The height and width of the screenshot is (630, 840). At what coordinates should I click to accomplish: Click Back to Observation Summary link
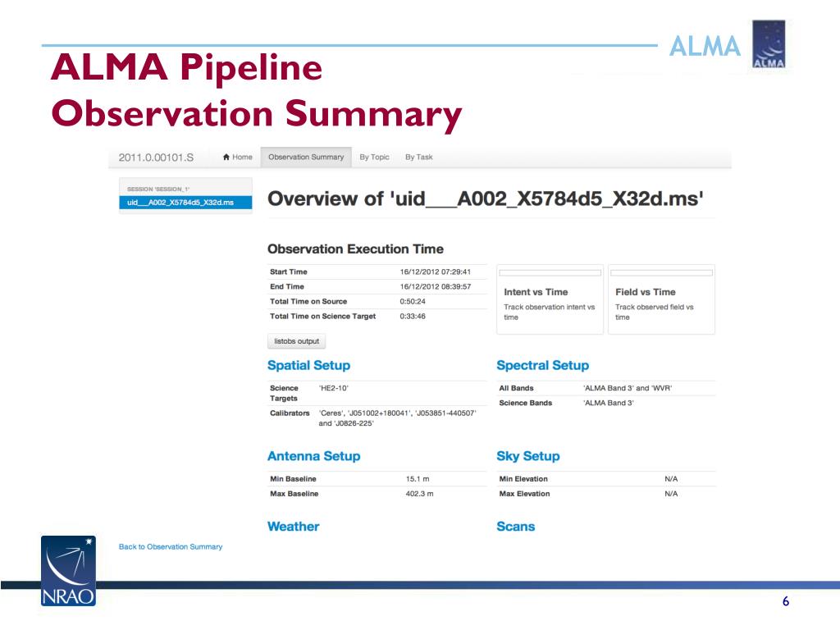[x=171, y=546]
